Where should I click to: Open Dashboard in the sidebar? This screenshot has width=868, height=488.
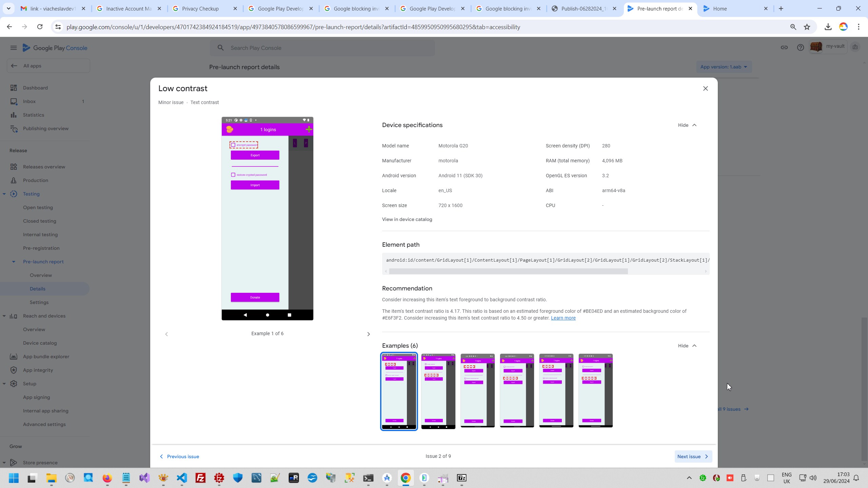coord(35,88)
